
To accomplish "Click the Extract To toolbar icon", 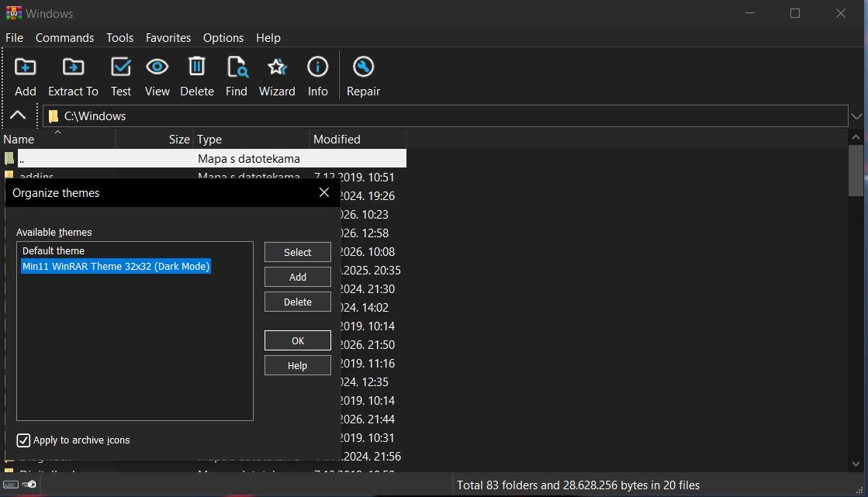I will (x=73, y=67).
